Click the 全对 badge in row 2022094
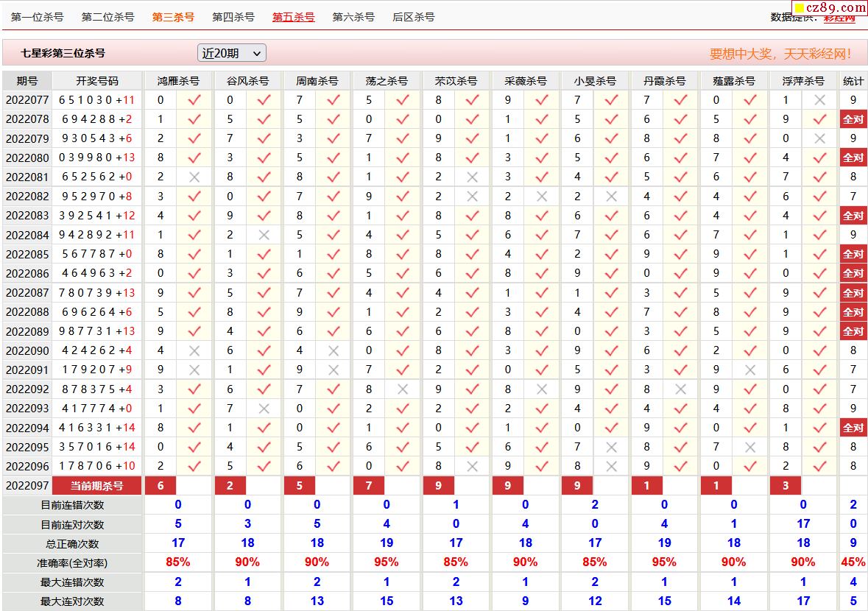Image resolution: width=868 pixels, height=611 pixels. click(853, 427)
